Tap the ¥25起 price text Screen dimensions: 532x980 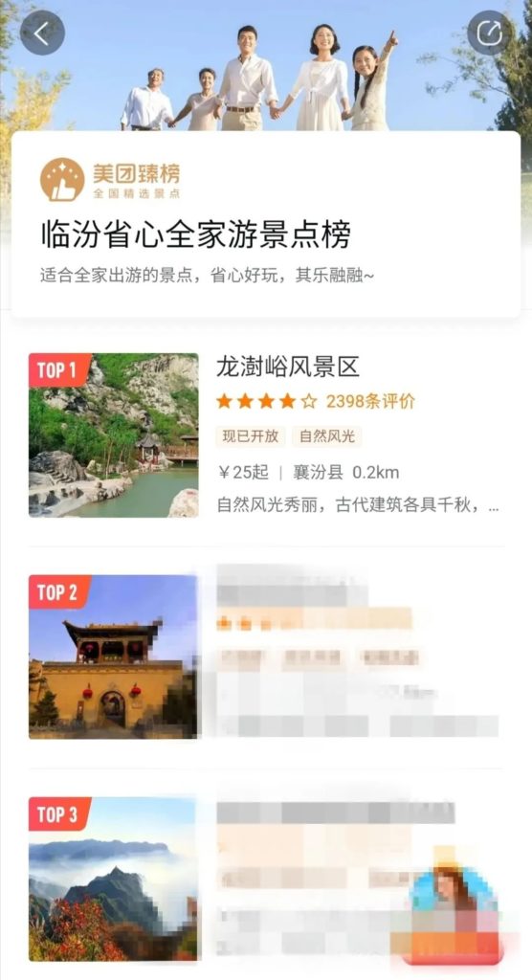243,473
